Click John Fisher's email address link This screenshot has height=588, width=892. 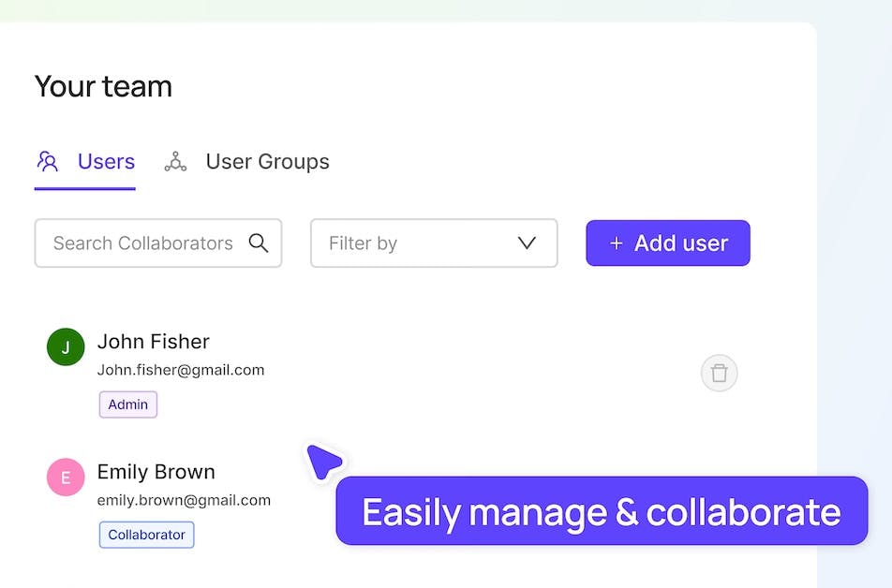[180, 369]
